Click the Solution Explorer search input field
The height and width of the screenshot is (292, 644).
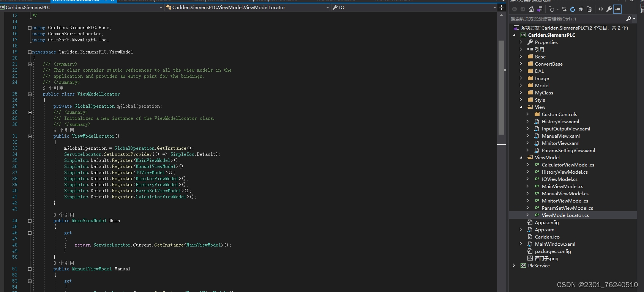pyautogui.click(x=567, y=19)
